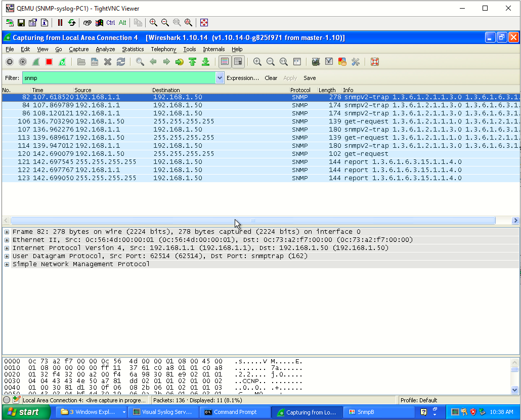
Task: Open Wireshark preferences tools icon
Action: [356, 62]
